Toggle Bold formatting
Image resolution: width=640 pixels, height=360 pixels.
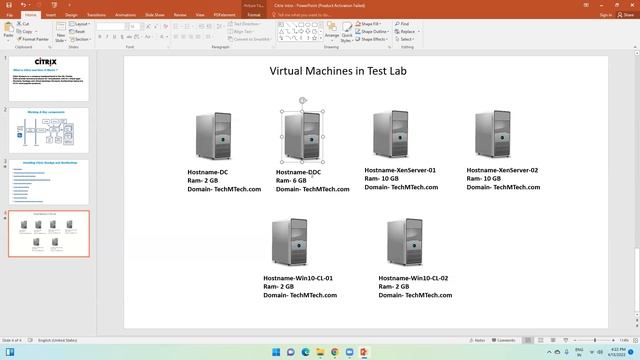[x=100, y=37]
